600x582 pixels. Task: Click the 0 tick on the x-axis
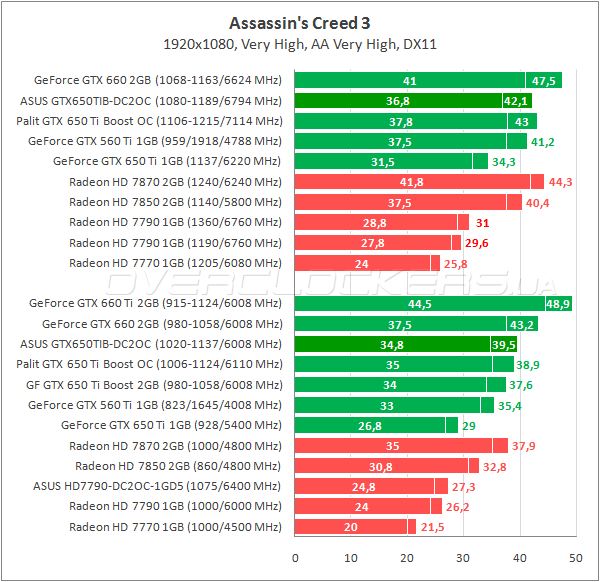[x=295, y=558]
